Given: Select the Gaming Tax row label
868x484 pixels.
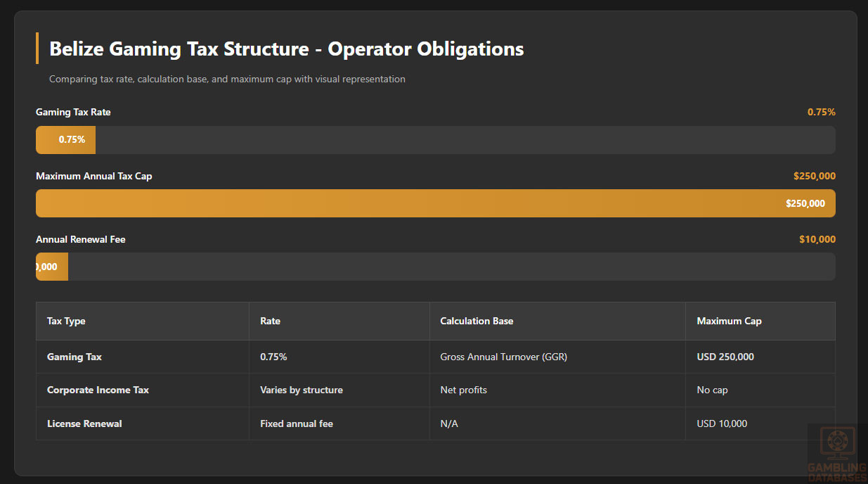Looking at the screenshot, I should click(x=75, y=357).
